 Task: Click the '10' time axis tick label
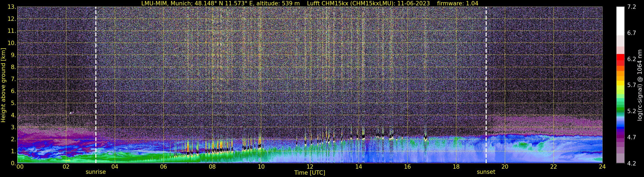261,167
